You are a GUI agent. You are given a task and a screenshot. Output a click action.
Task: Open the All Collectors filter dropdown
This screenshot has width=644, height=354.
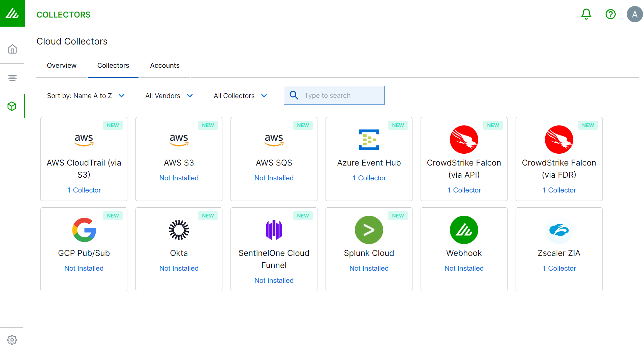click(x=241, y=96)
